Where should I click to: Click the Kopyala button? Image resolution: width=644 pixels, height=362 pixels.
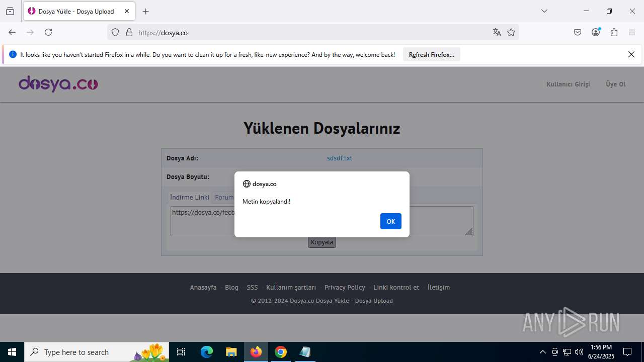pyautogui.click(x=322, y=242)
